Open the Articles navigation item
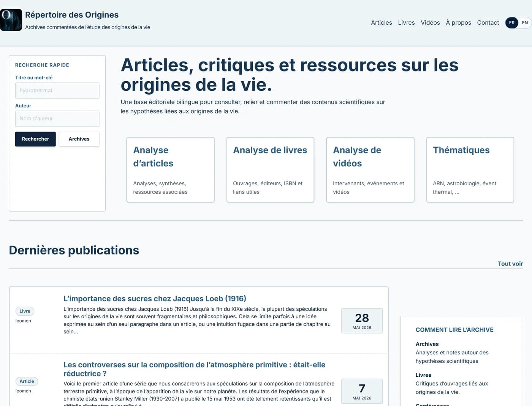Screen dimensions: 532x406 tap(381, 23)
